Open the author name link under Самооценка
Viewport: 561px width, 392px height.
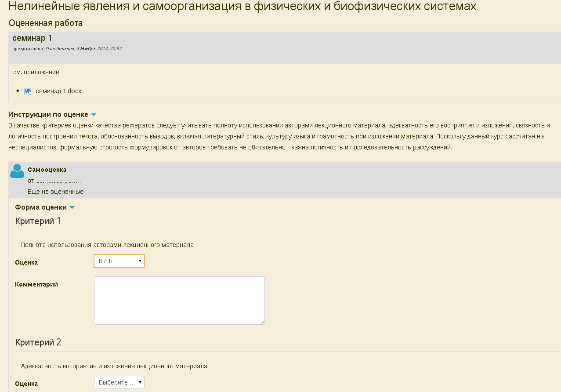58,181
